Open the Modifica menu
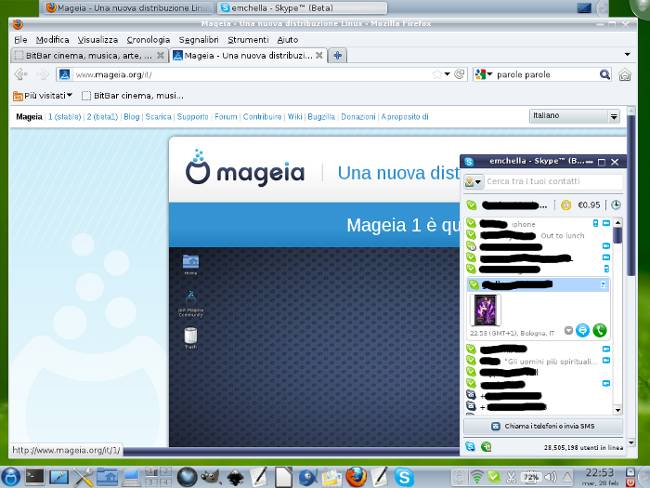 (52, 40)
